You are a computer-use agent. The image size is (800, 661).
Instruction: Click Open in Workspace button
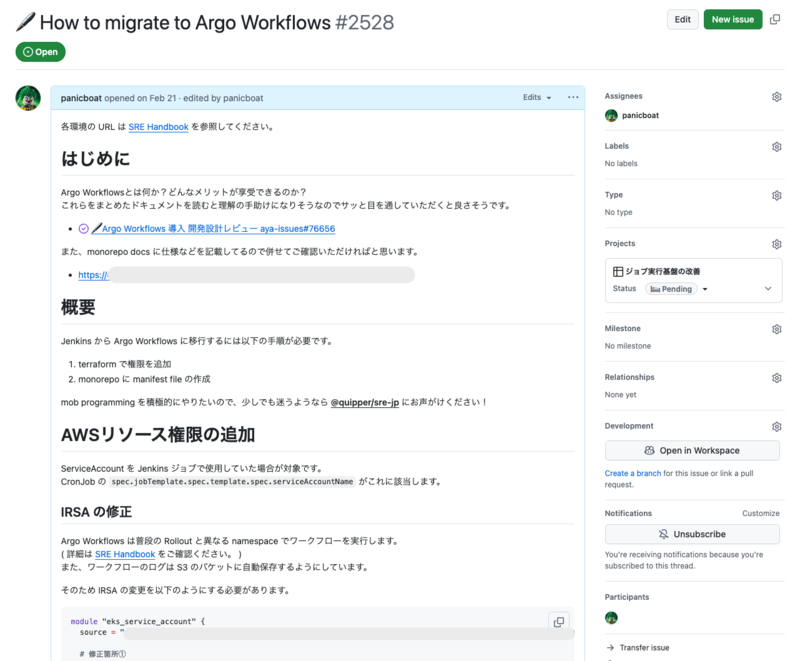[692, 450]
